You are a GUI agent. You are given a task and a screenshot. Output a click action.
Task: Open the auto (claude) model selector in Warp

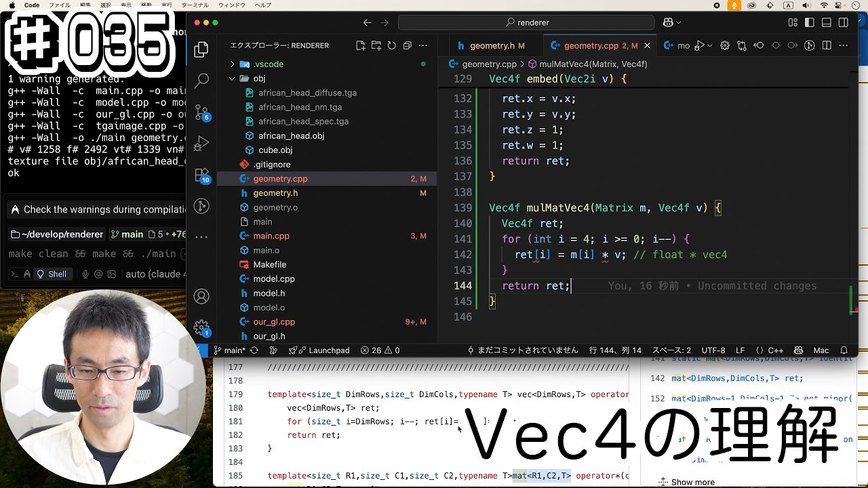tap(155, 274)
